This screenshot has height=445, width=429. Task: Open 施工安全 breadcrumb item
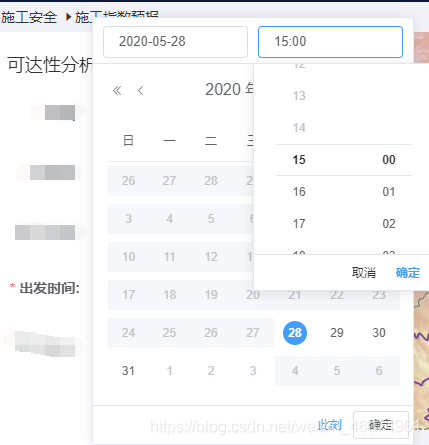coord(29,17)
